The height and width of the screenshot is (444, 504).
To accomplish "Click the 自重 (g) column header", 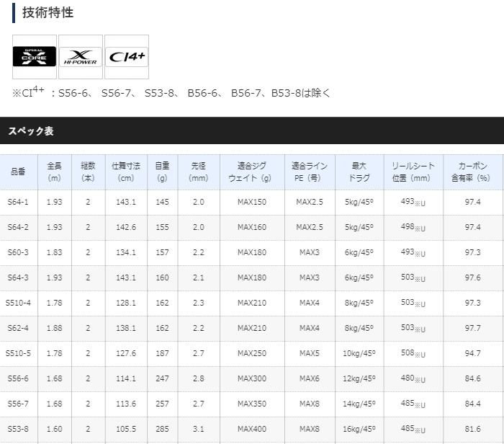I will 162,172.
